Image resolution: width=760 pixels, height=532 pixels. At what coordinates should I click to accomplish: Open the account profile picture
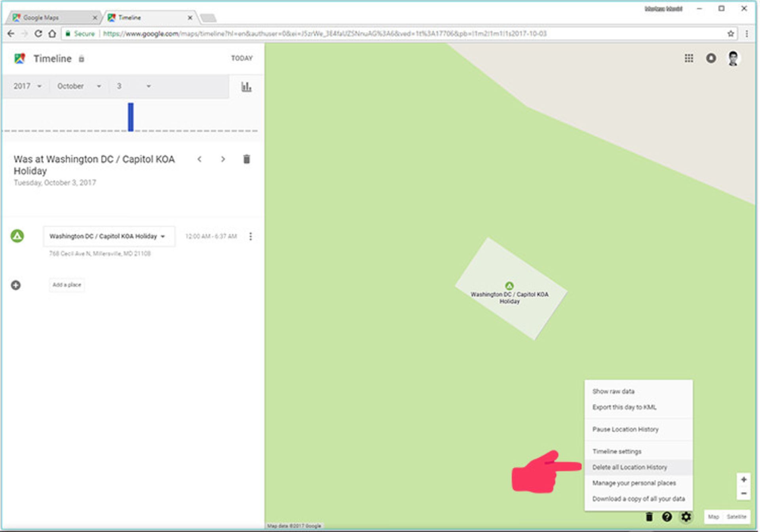pos(733,58)
